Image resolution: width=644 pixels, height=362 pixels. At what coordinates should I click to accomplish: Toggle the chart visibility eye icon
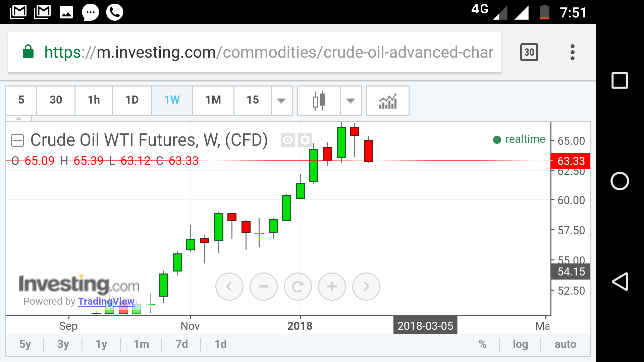(x=288, y=140)
